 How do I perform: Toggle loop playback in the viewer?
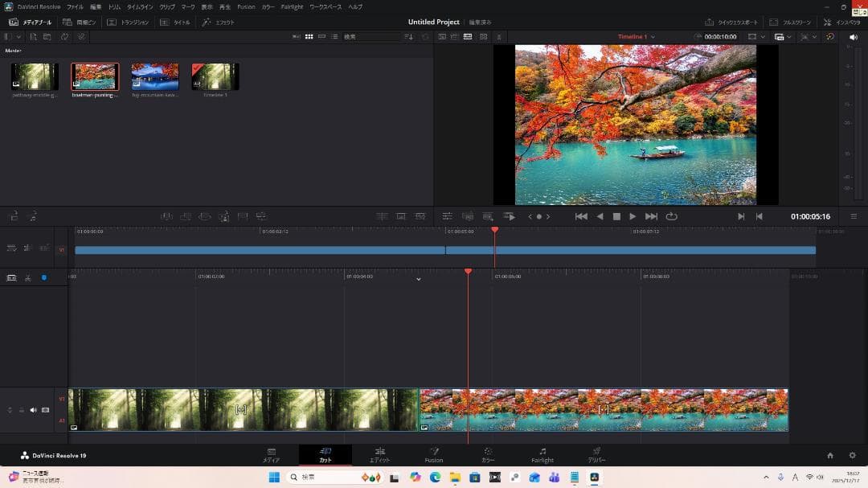671,216
